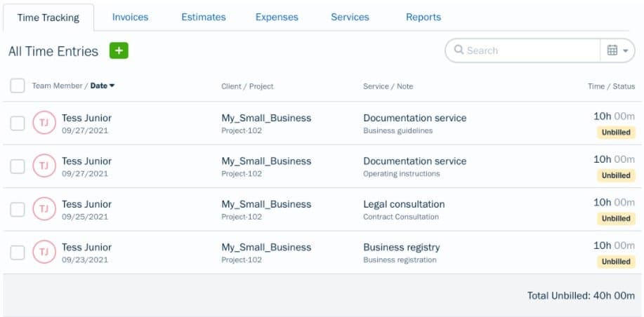This screenshot has width=644, height=317.
Task: Go to the Expenses tab
Action: tap(277, 17)
